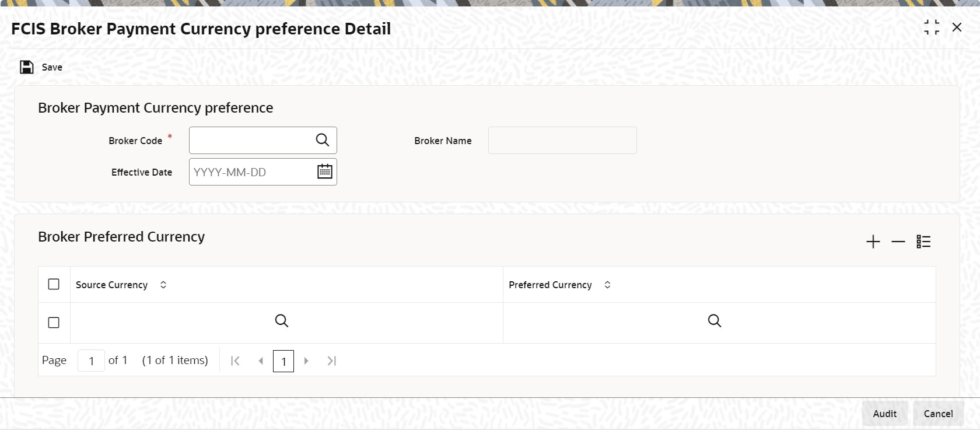Remove selected row with minus icon
This screenshot has width=980, height=430.
[898, 242]
